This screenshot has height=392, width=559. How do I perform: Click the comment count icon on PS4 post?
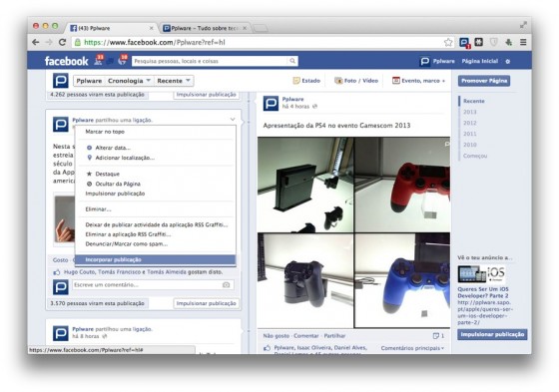435,336
